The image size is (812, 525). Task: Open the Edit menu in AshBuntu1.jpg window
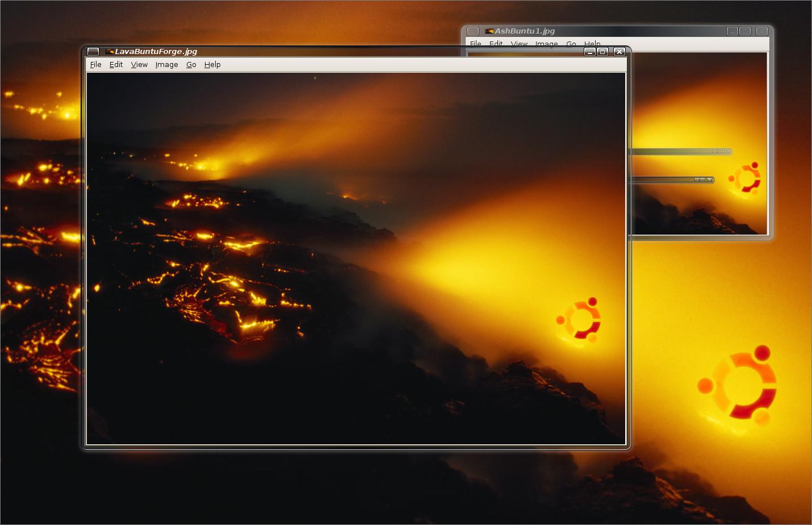[496, 44]
